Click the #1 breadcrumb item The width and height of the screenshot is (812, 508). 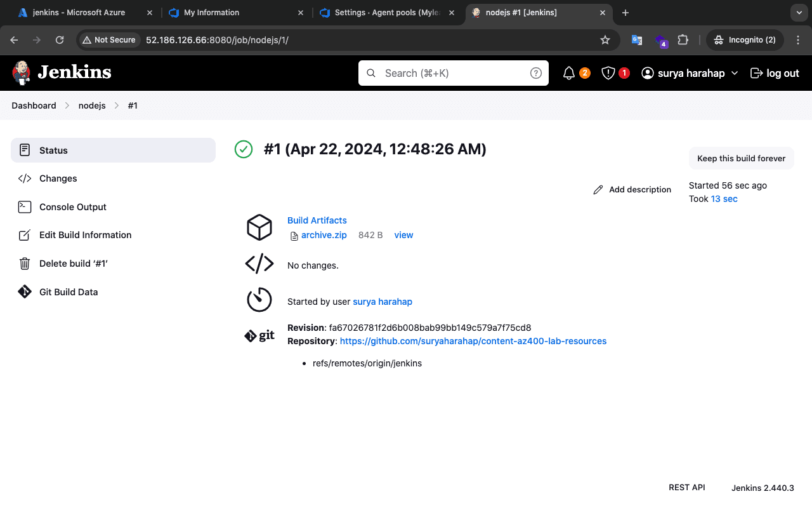[133, 105]
